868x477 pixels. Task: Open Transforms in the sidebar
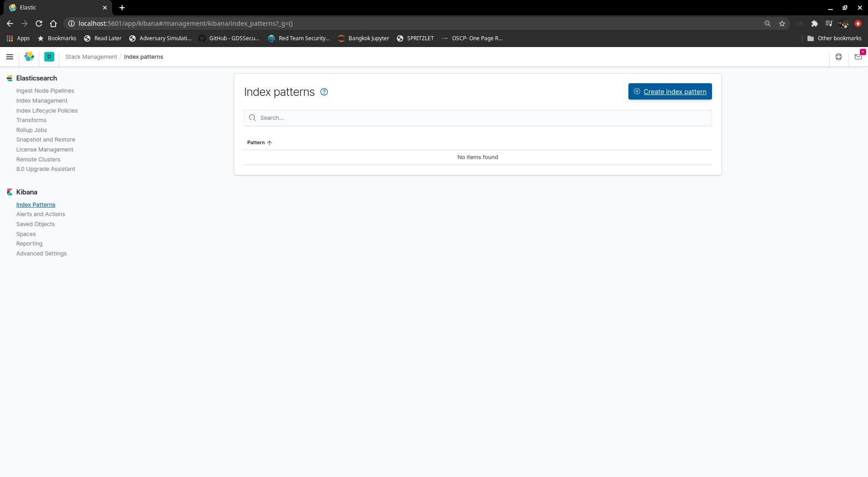(x=32, y=120)
